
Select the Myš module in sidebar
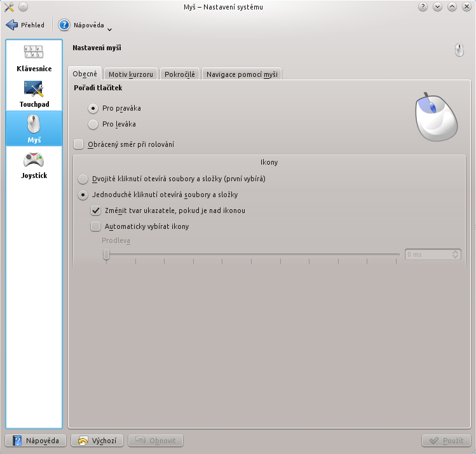click(x=34, y=128)
